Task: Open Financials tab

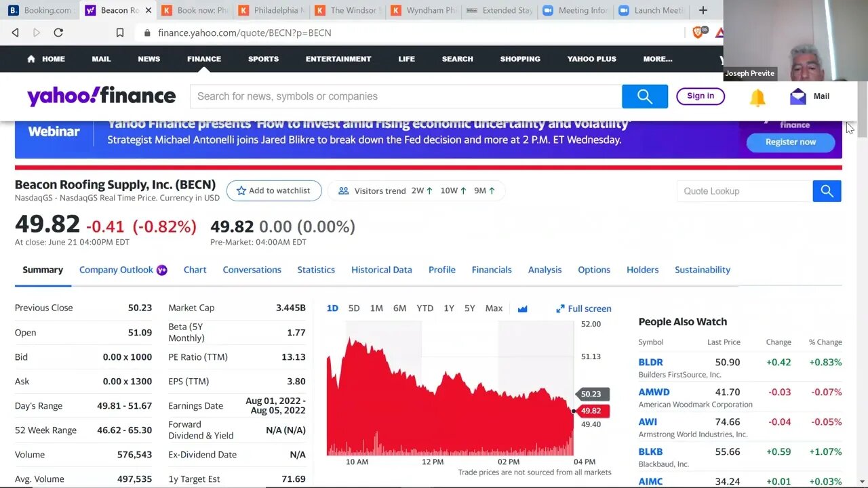Action: click(x=492, y=270)
